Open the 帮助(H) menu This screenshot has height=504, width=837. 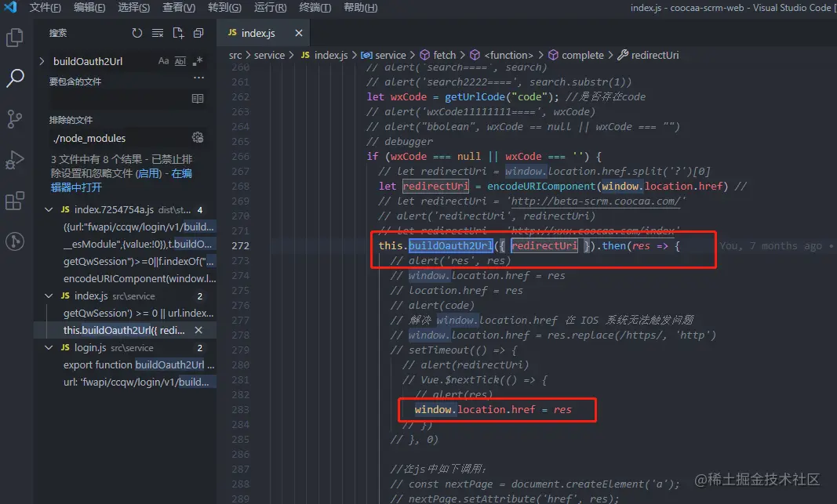click(x=360, y=8)
